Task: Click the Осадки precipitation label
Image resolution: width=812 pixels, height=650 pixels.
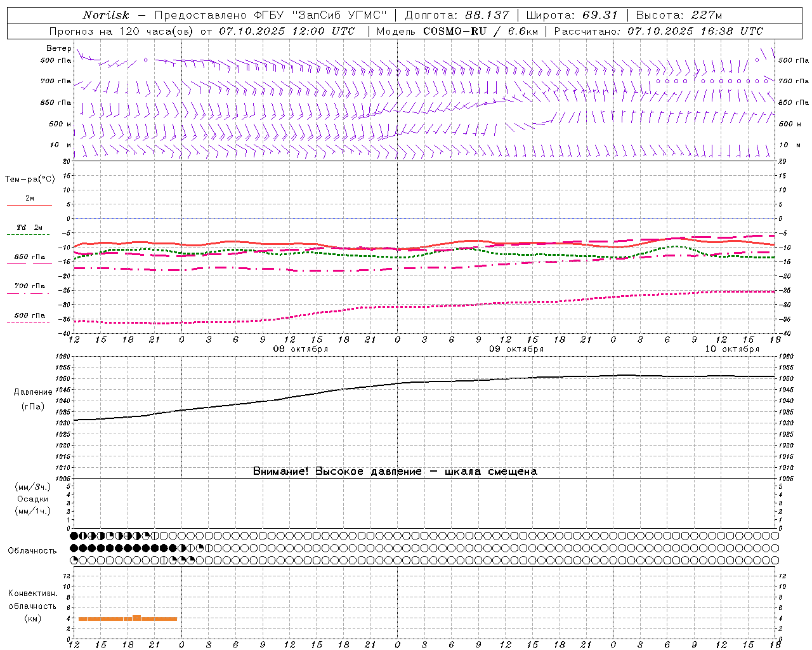Action: [x=33, y=500]
